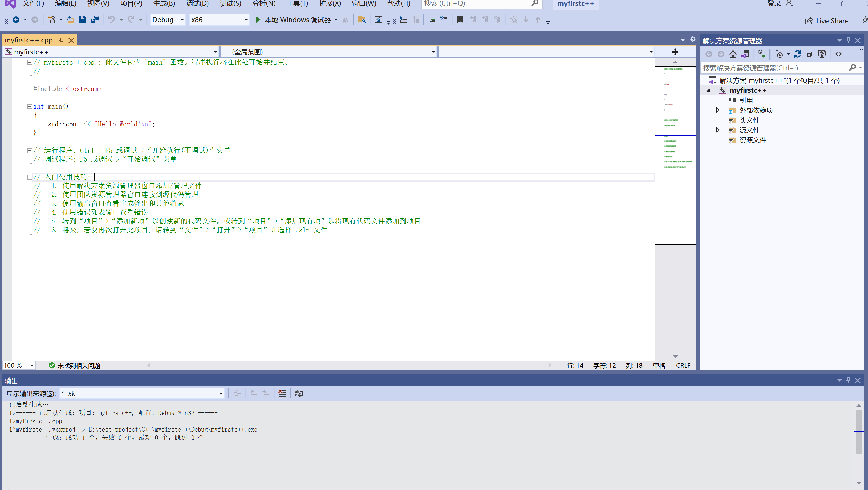Screen dimensions: 868x490
Task: Select the myfirstc++.cpp editor tab
Action: click(29, 40)
